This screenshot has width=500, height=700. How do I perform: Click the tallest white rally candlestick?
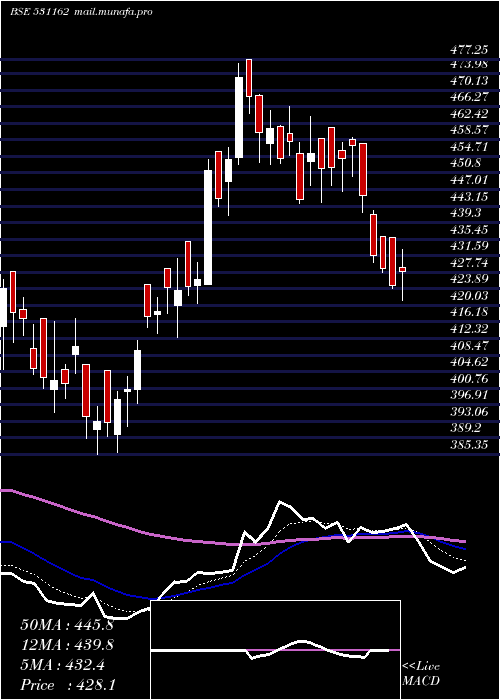(x=208, y=227)
